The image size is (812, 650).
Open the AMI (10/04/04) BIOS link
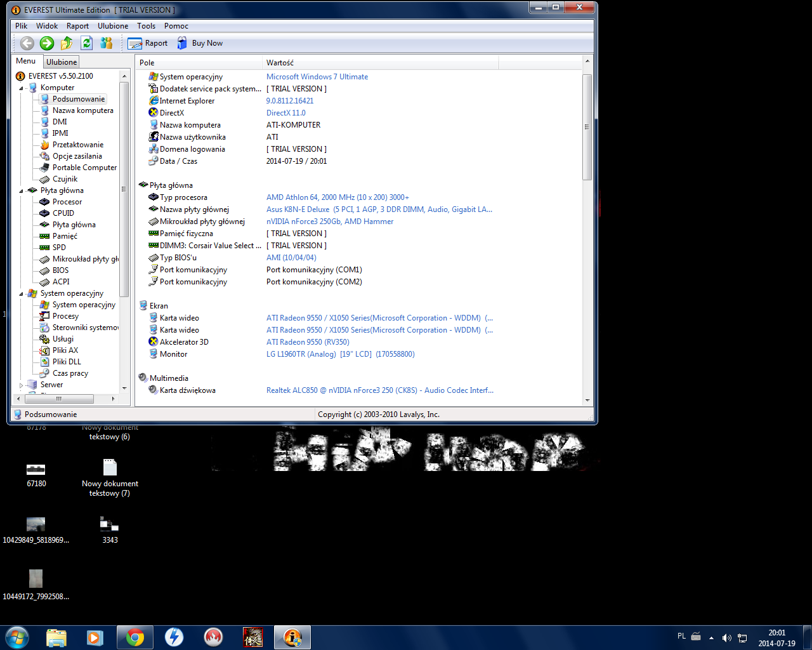pyautogui.click(x=291, y=258)
